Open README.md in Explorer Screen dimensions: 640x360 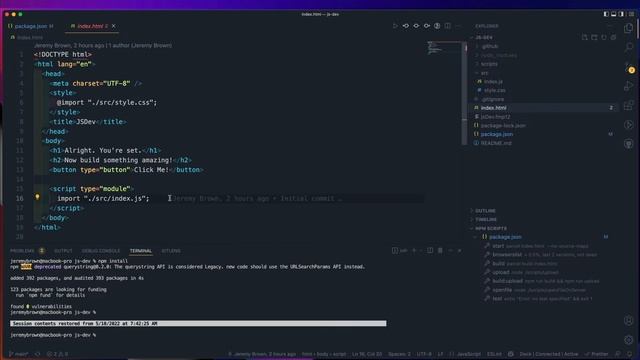coord(496,143)
